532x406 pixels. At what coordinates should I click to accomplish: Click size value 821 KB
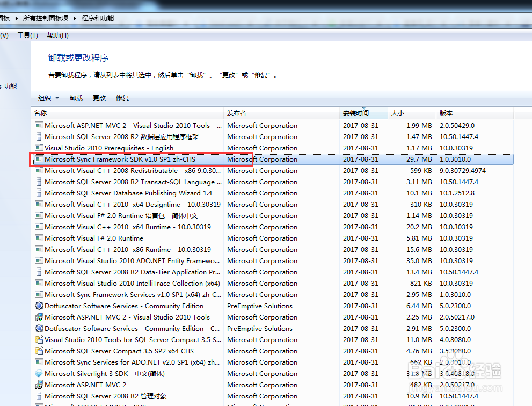(x=421, y=283)
